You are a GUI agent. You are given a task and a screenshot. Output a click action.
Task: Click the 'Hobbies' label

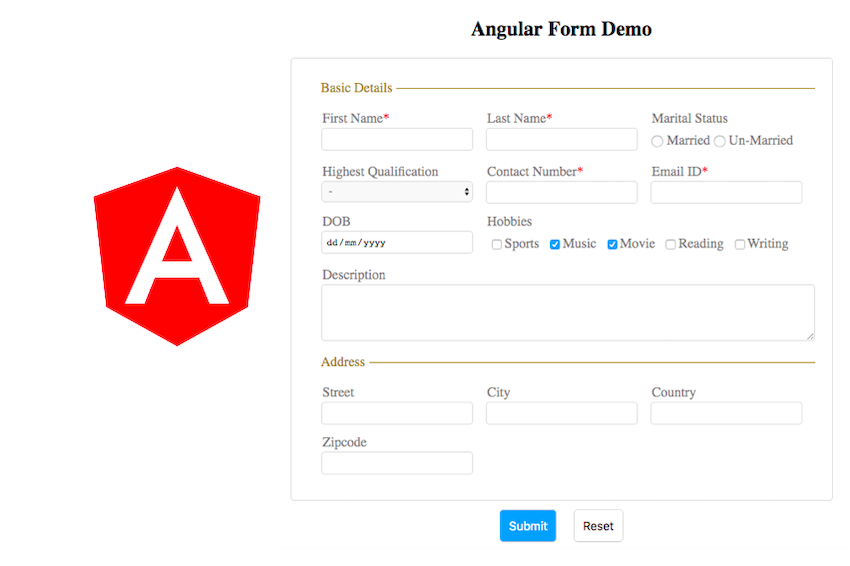(509, 221)
